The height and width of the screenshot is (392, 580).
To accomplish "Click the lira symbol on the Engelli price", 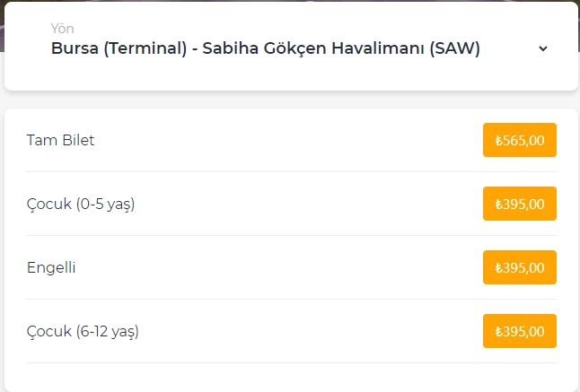I will tap(498, 267).
